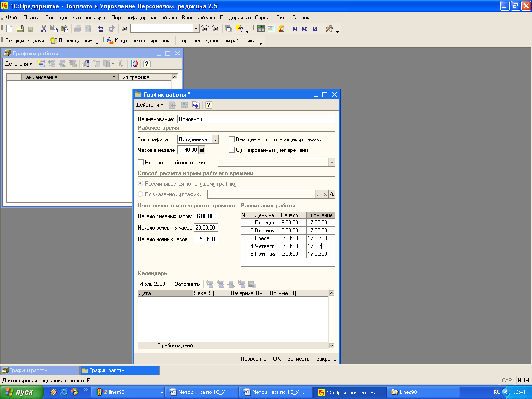The height and width of the screenshot is (399, 532).
Task: Open Lines98 folder in taskbar
Action: [423, 392]
